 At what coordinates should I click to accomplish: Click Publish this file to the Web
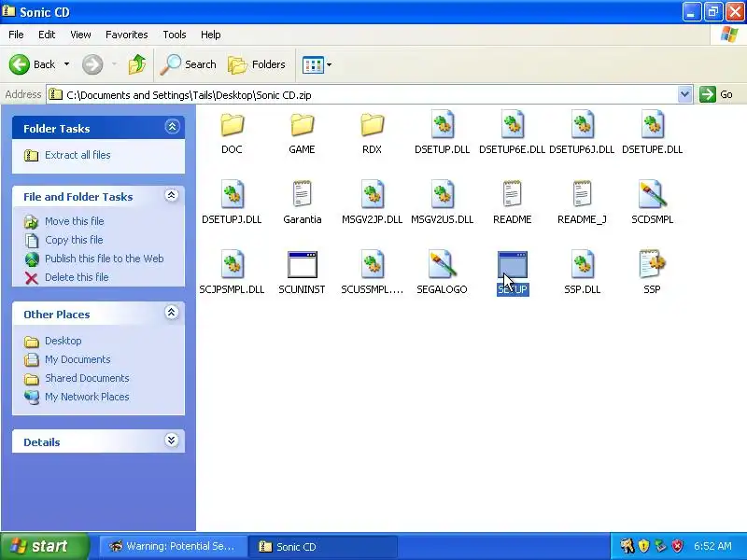point(105,259)
